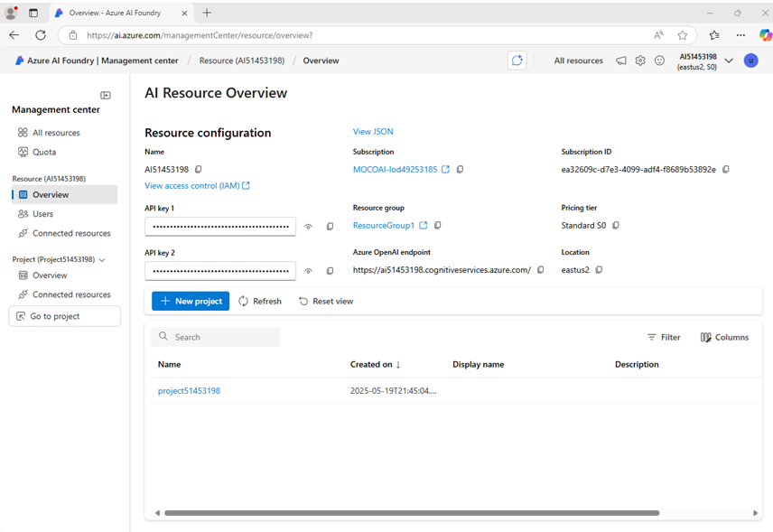Click the browser address bar
This screenshot has height=532, width=773.
click(365, 35)
